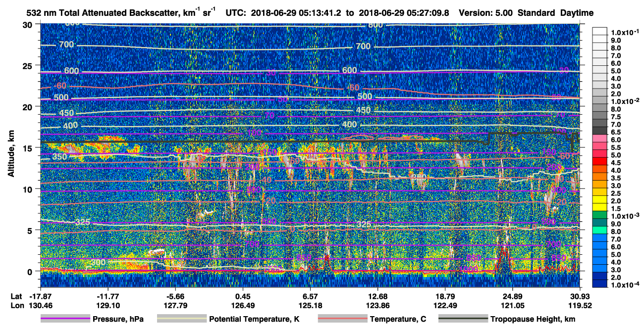Click the yellow Potential Temperature legend line
644x330 pixels.
(181, 319)
